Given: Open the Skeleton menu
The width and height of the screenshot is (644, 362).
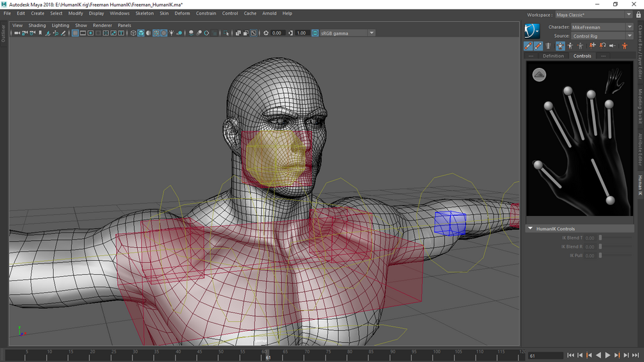Looking at the screenshot, I should [x=144, y=13].
